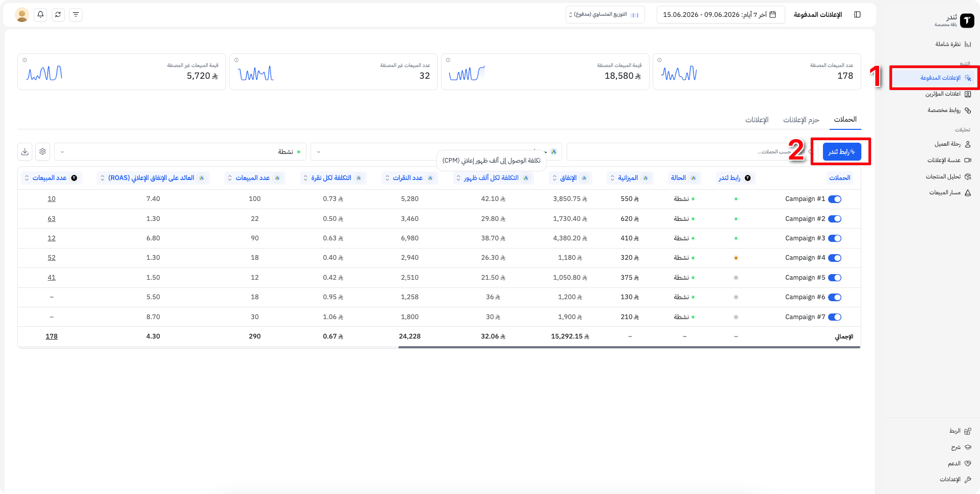980x494 pixels.
Task: Expand the نشطة status filter dropdown
Action: pos(180,152)
